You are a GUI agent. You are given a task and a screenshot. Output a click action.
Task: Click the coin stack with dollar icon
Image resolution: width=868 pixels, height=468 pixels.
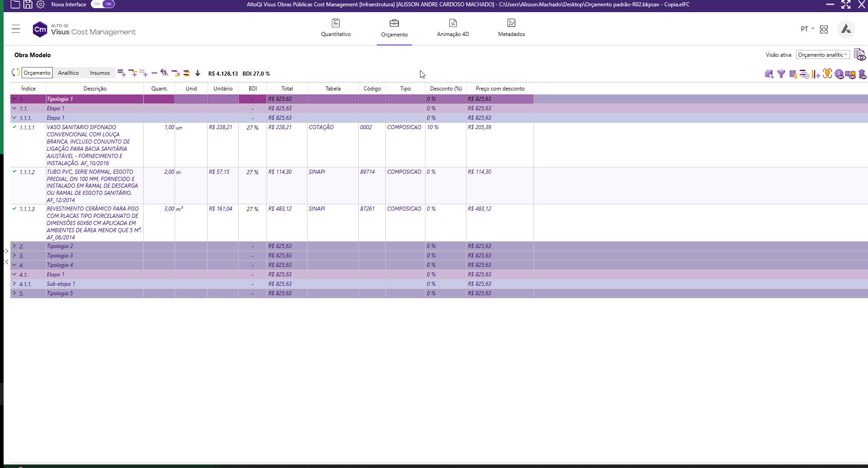[793, 74]
